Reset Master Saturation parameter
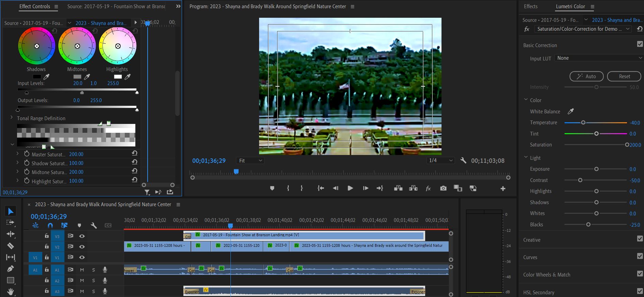Screen dimensions: 644x297 pos(135,153)
